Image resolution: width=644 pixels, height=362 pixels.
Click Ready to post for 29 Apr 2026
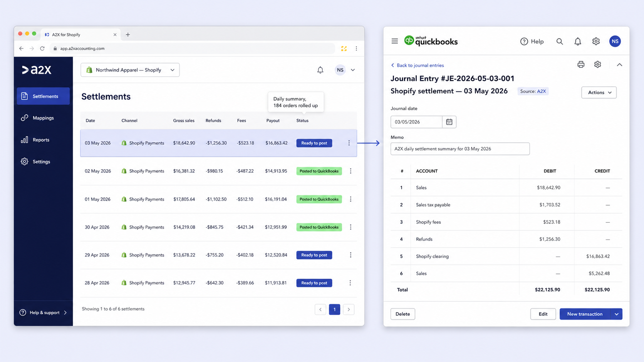point(314,255)
